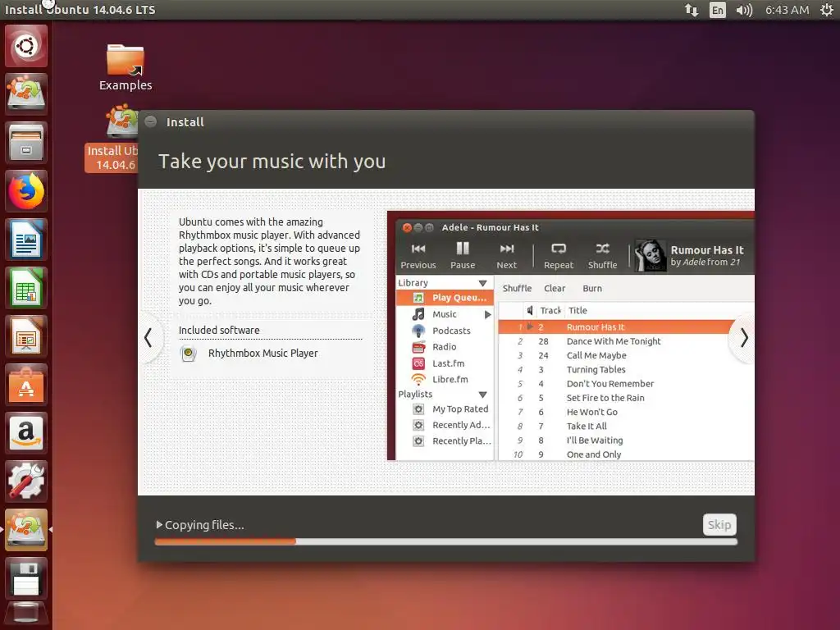840x630 pixels.
Task: Select Podcasts in the sidebar
Action: pos(445,331)
